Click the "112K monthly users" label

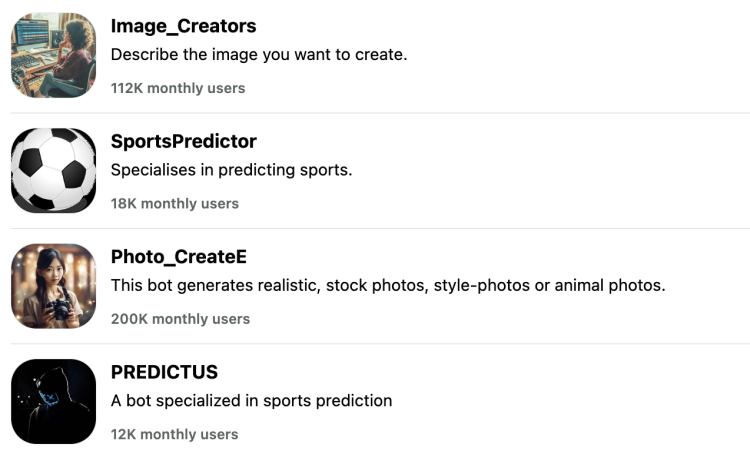(x=177, y=88)
